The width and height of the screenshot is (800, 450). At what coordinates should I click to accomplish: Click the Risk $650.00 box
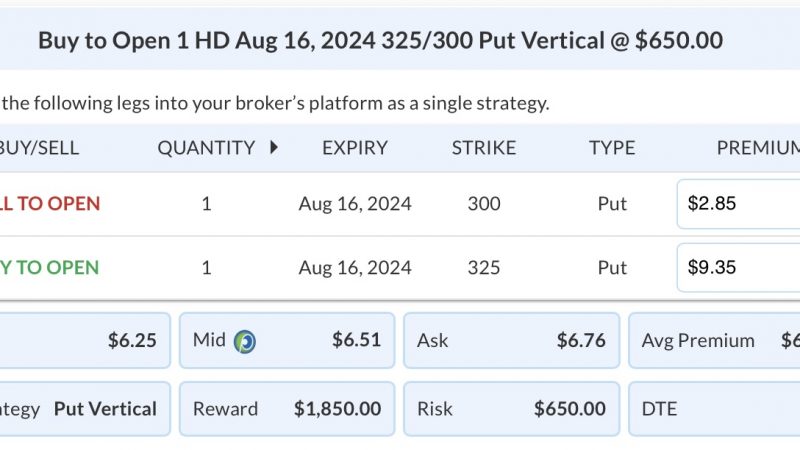512,409
